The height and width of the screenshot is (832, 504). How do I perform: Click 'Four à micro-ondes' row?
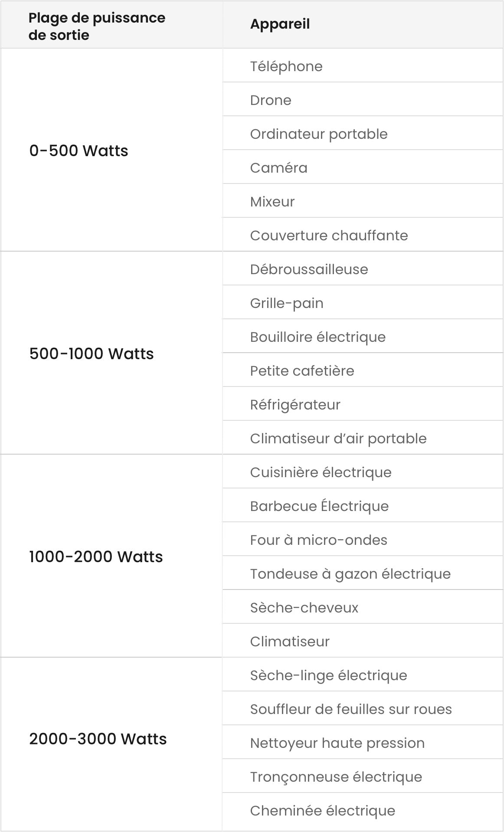click(318, 540)
